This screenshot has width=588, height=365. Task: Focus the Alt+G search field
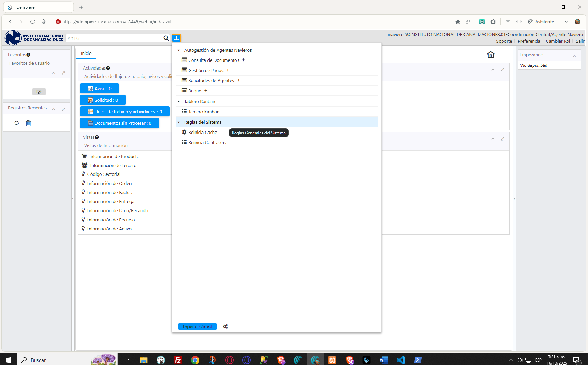pos(114,38)
